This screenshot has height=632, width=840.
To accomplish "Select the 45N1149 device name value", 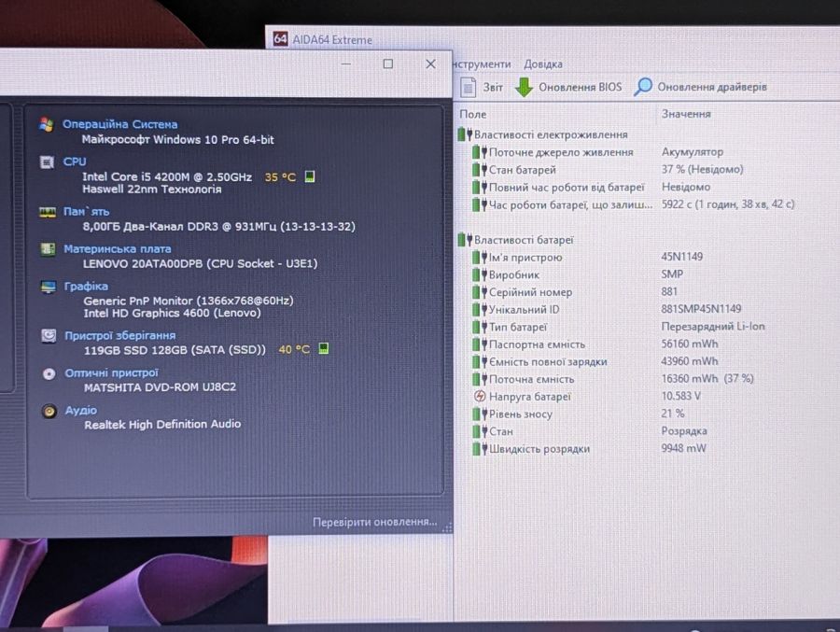I will [681, 256].
